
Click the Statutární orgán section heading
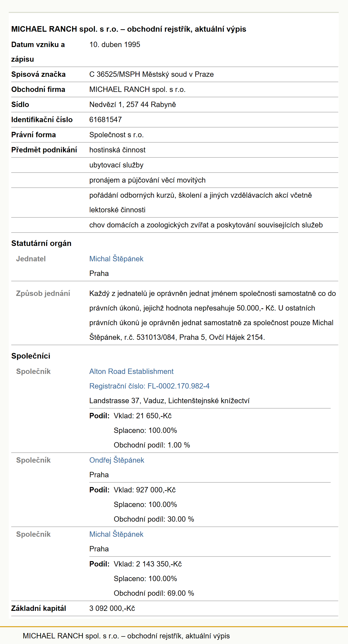tap(41, 243)
